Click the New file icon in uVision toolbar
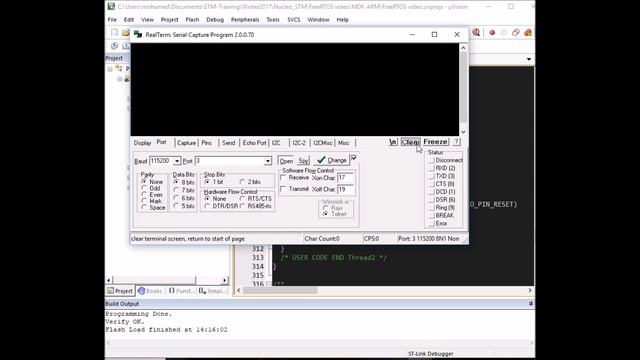640x360 pixels. [114, 33]
